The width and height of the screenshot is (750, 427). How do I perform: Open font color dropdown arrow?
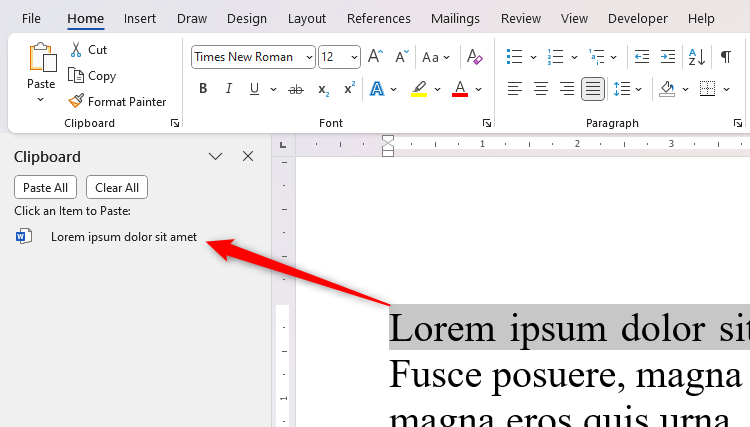[478, 89]
